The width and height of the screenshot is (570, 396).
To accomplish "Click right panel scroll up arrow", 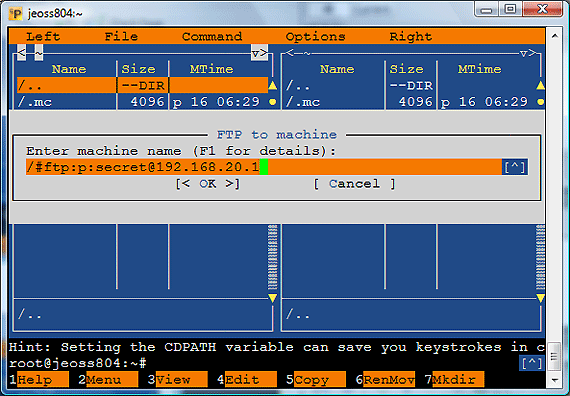I will click(x=541, y=85).
